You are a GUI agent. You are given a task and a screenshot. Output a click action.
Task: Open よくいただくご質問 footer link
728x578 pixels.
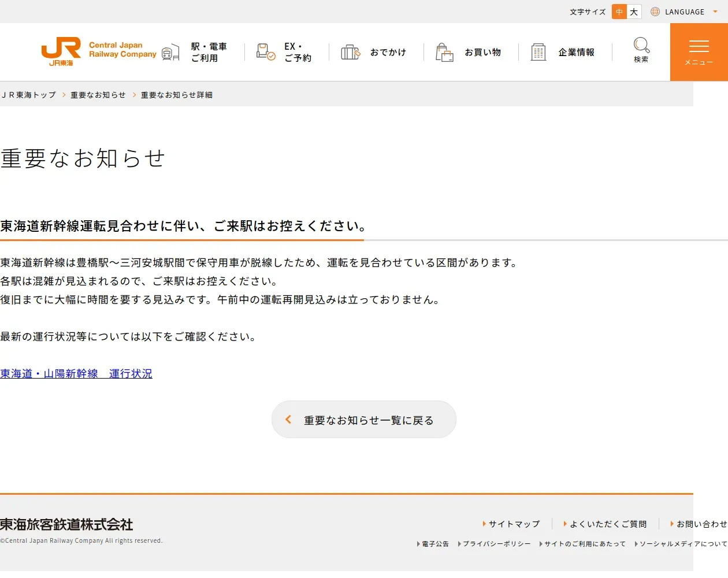click(x=608, y=524)
